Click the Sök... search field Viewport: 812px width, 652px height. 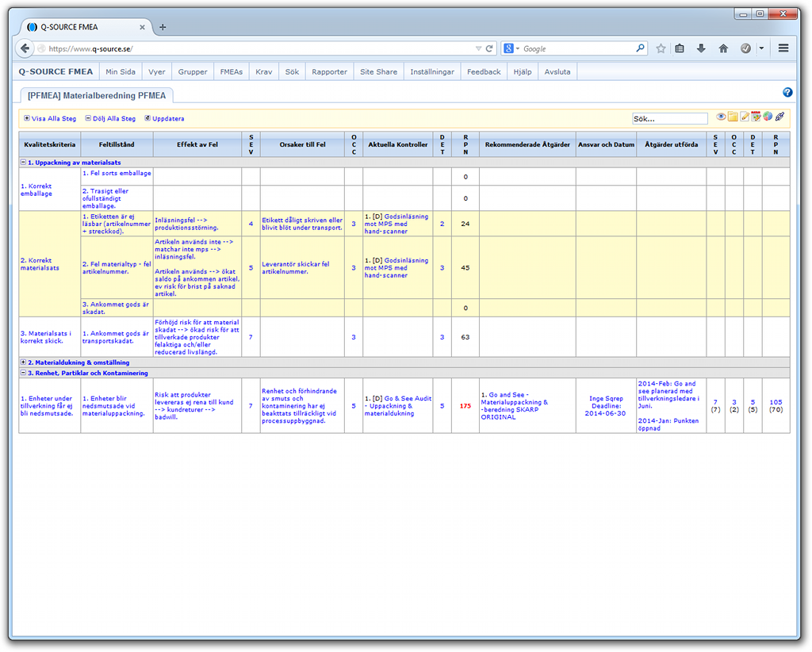pos(669,119)
